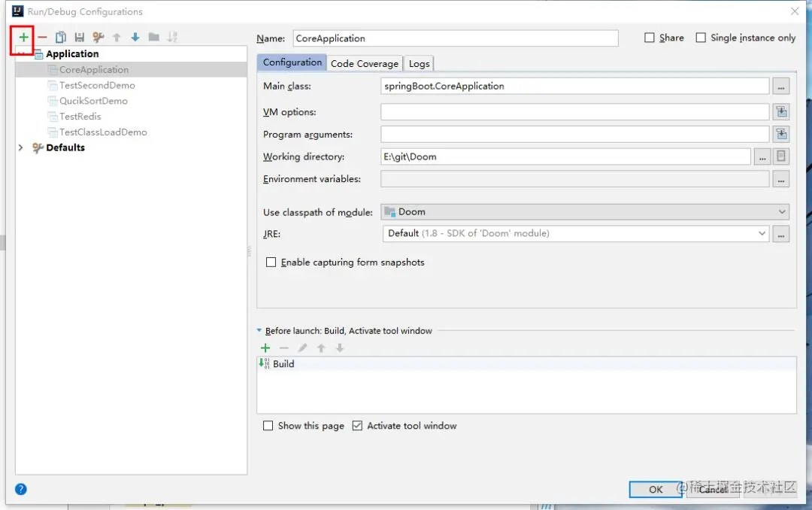Move configuration down in the left toolbar
Image resolution: width=812 pixels, height=510 pixels.
(x=135, y=37)
